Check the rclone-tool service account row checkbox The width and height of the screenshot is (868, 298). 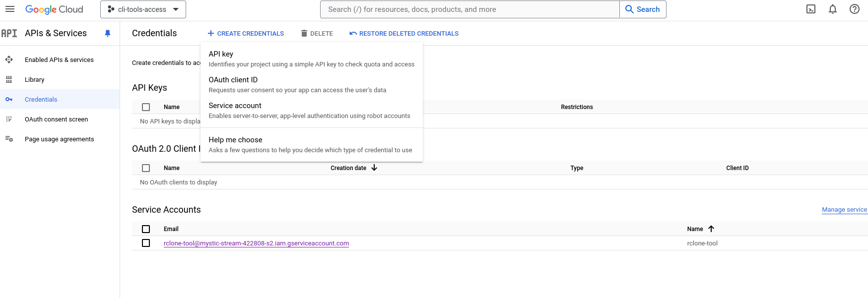point(146,243)
